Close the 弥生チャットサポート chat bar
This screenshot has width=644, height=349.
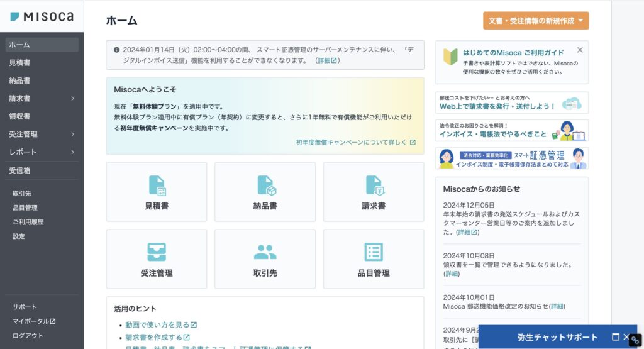coord(626,337)
